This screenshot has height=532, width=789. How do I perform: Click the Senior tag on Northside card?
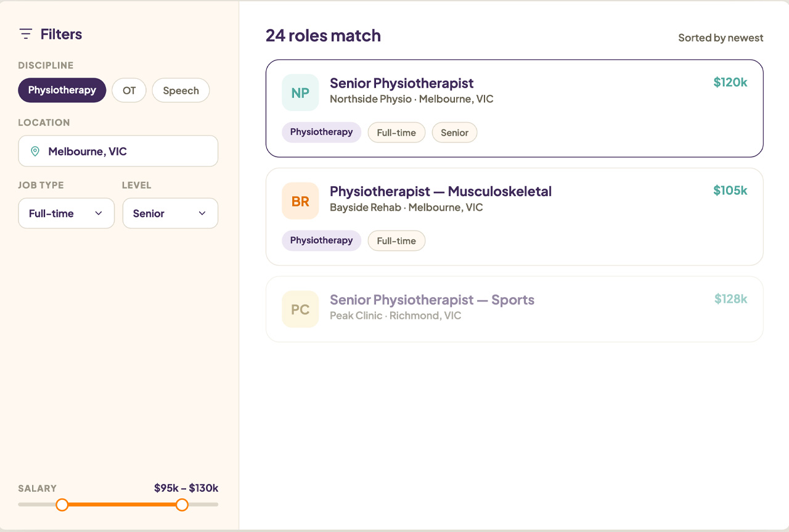coord(454,133)
